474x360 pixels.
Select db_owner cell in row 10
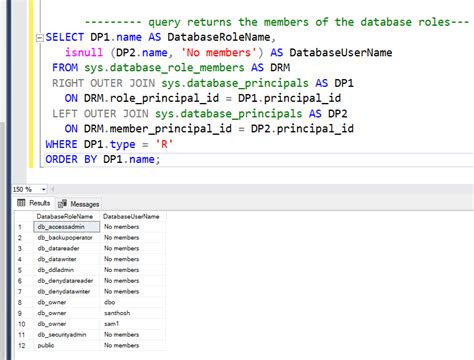66,324
